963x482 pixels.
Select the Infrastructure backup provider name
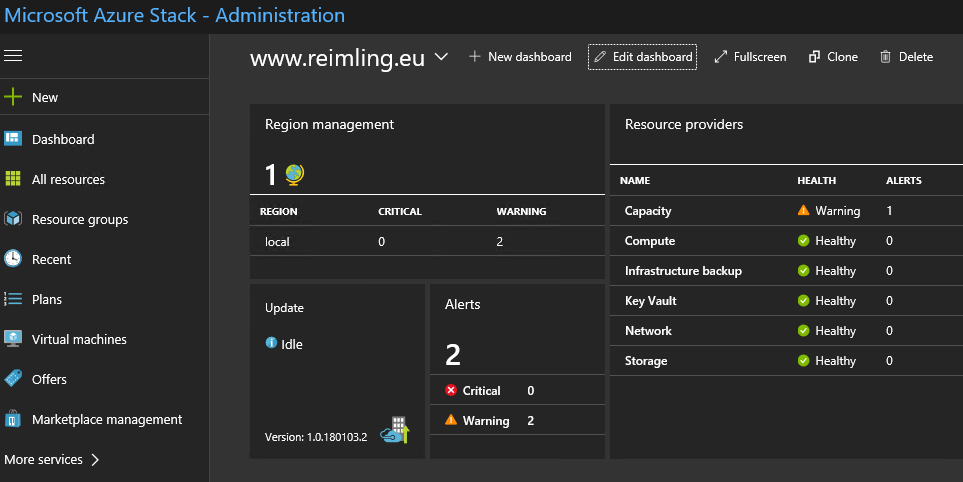[x=683, y=271]
